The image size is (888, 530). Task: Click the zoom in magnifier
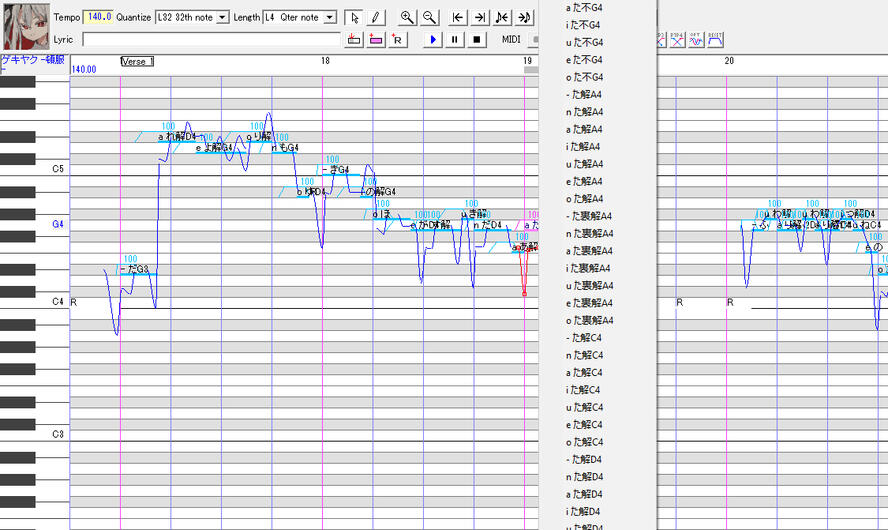pos(407,18)
